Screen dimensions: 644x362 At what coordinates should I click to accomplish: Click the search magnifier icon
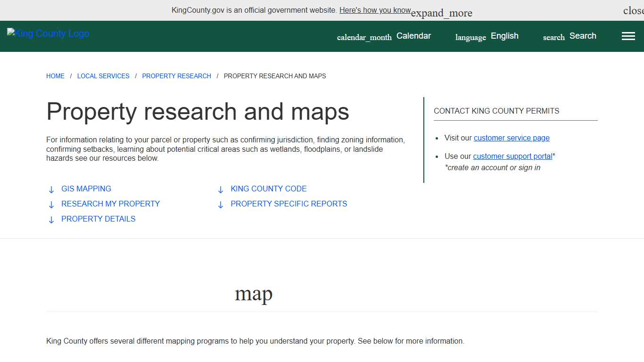[553, 37]
